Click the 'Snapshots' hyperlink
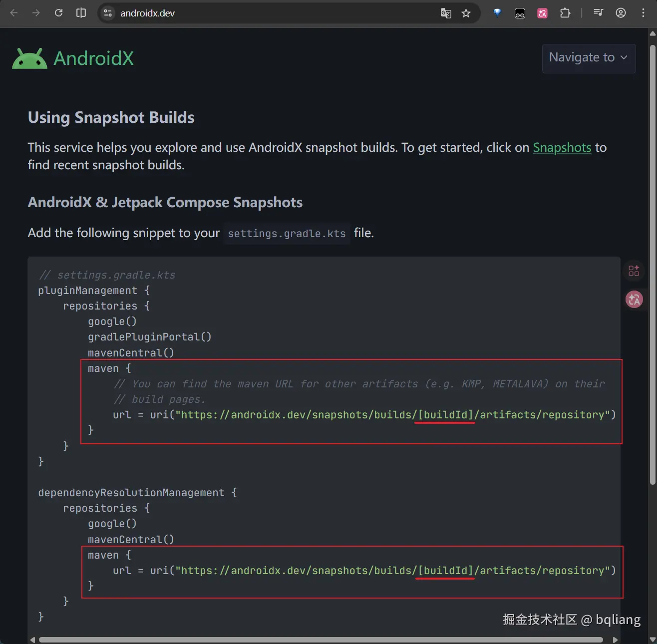 click(x=562, y=148)
